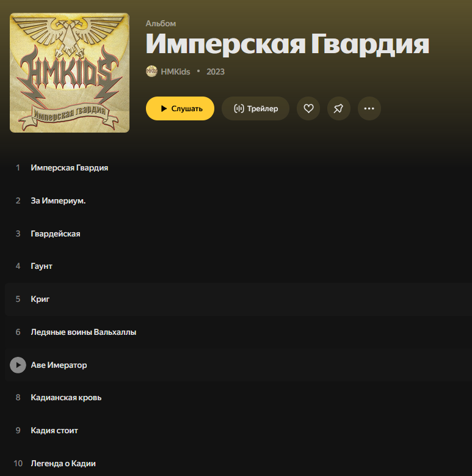Choose the track Гвардейская

pyautogui.click(x=56, y=233)
